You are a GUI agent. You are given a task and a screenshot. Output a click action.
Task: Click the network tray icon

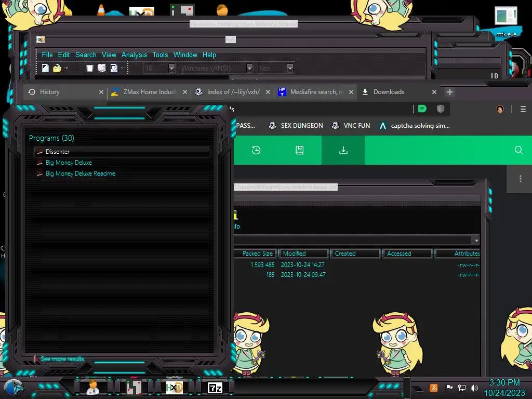pos(462,388)
